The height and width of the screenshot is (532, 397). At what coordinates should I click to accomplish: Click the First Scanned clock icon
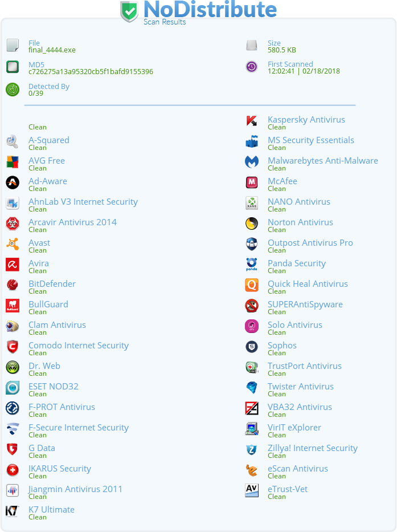251,67
